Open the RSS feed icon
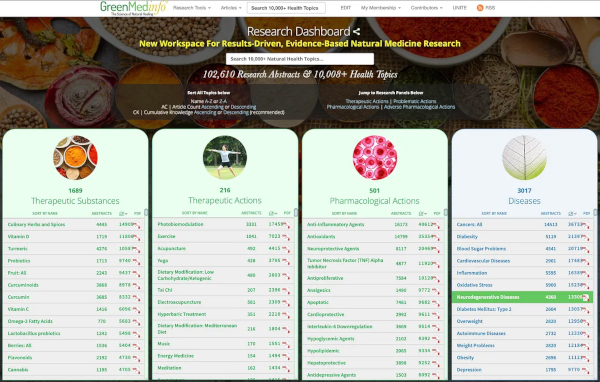 (x=480, y=8)
